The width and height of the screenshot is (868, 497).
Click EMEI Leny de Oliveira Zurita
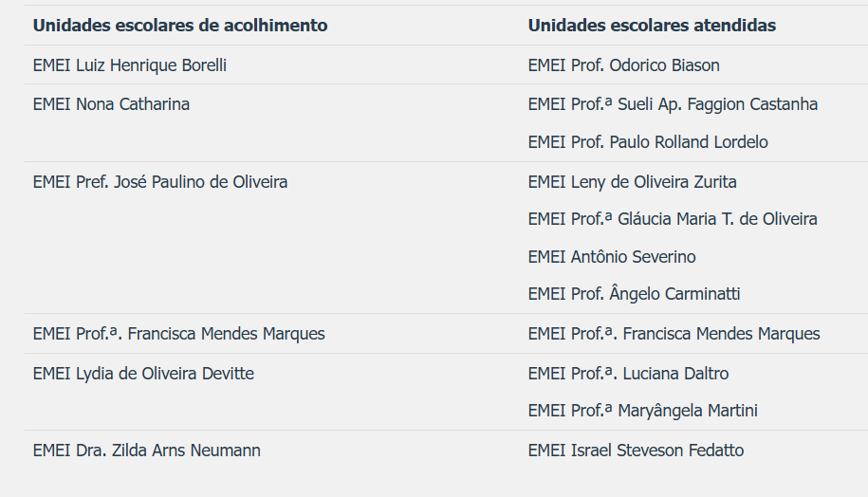(x=632, y=182)
